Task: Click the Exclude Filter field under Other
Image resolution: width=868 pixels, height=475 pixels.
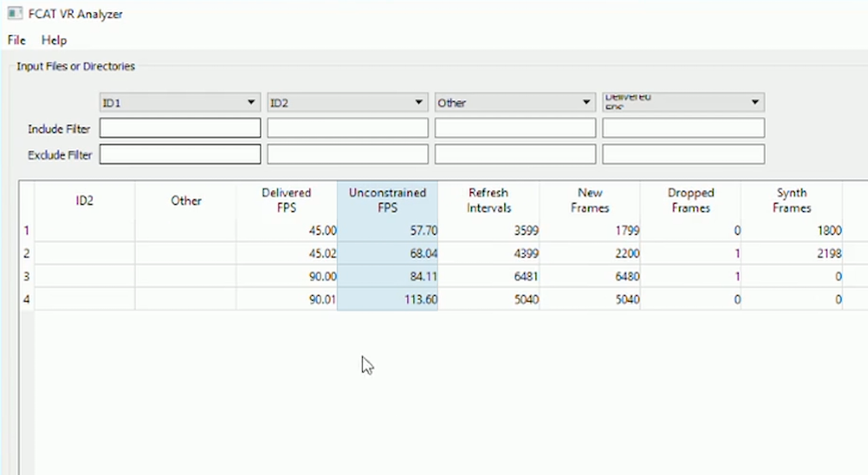Action: [x=515, y=154]
